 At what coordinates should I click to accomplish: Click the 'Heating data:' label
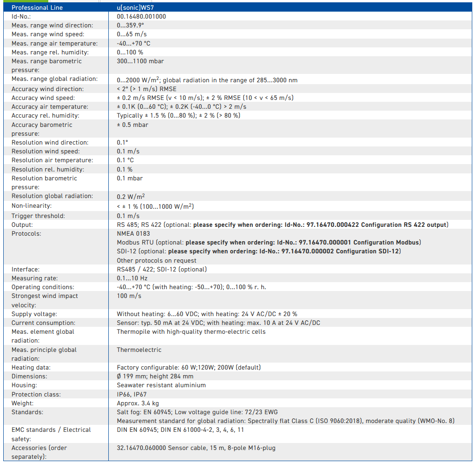[x=31, y=367]
